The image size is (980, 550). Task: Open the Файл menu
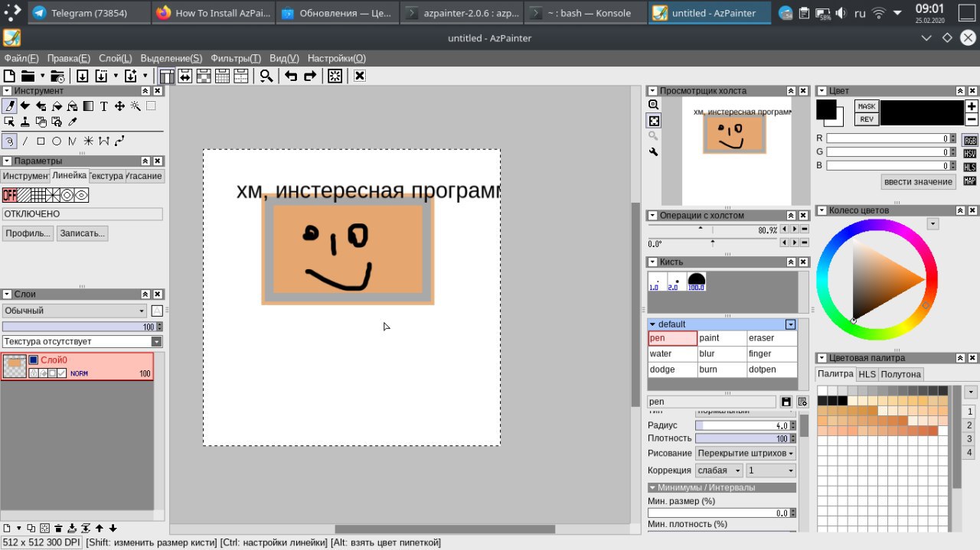pyautogui.click(x=21, y=58)
